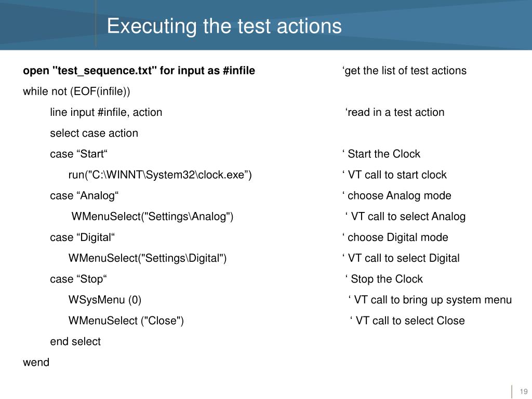
Task: Click the "end select" line
Action: point(75,341)
